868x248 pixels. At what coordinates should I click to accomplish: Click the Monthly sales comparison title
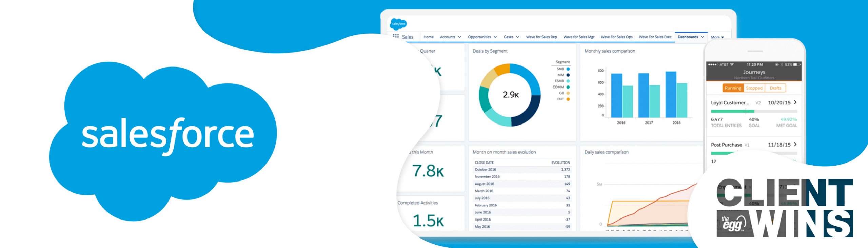[x=610, y=51]
